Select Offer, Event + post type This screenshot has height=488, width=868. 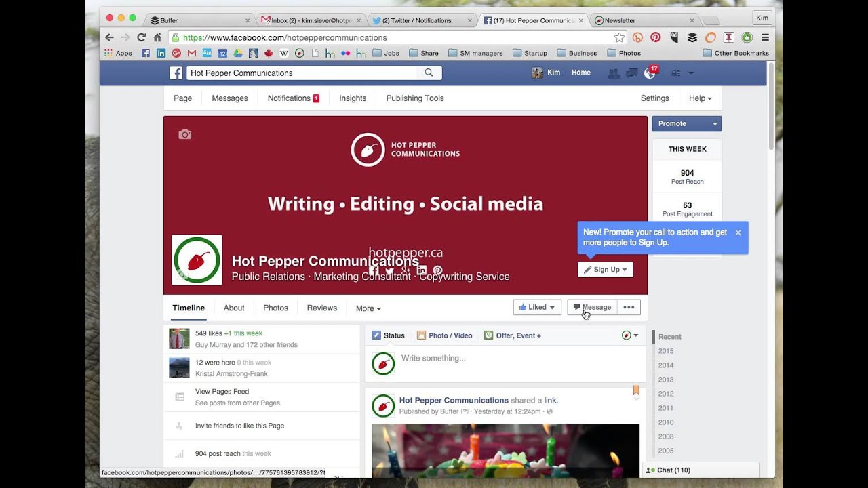pyautogui.click(x=512, y=335)
